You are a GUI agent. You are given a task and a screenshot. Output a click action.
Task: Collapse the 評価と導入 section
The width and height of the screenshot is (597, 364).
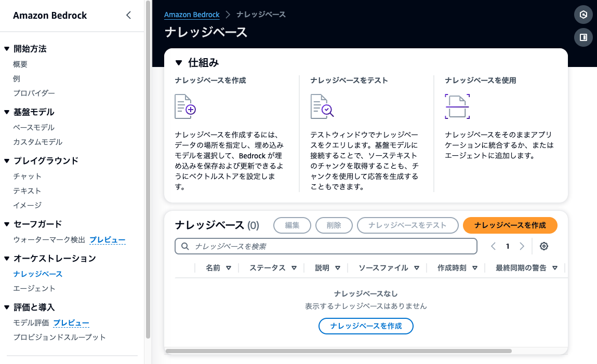click(x=7, y=307)
